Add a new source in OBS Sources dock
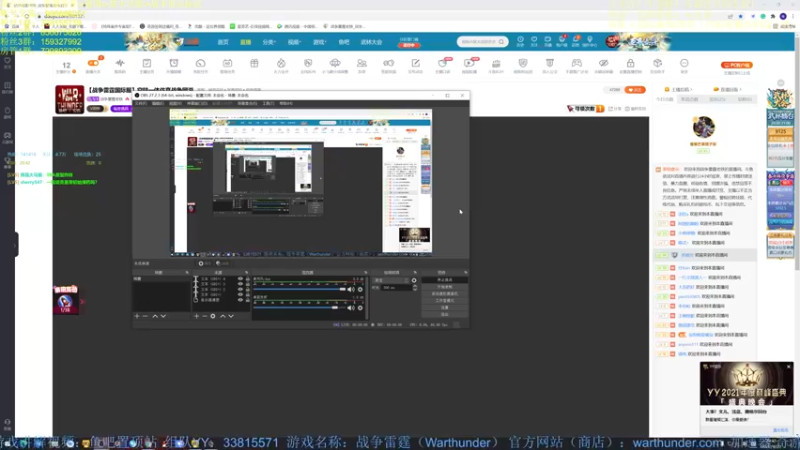The width and height of the screenshot is (800, 450). (x=196, y=316)
